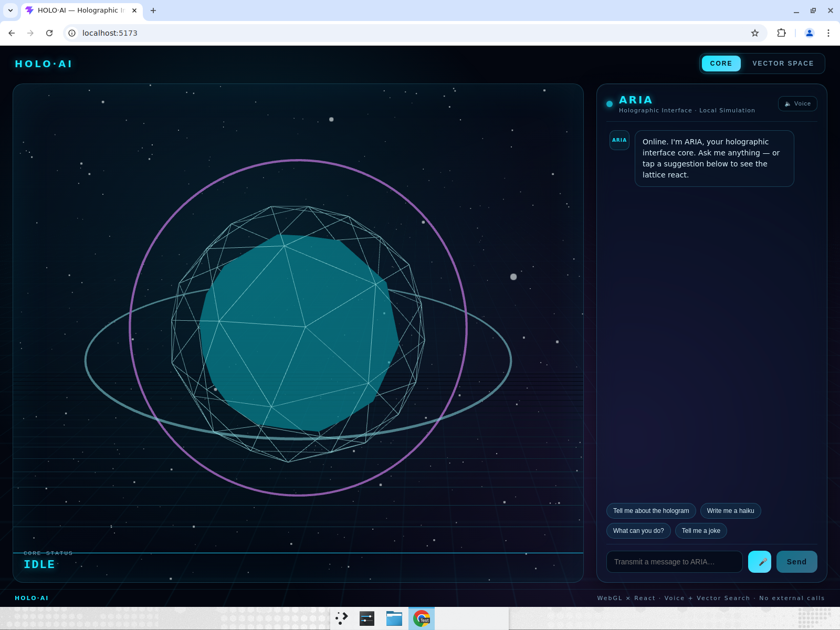Click the footer HOLO·AI text

pyautogui.click(x=31, y=598)
